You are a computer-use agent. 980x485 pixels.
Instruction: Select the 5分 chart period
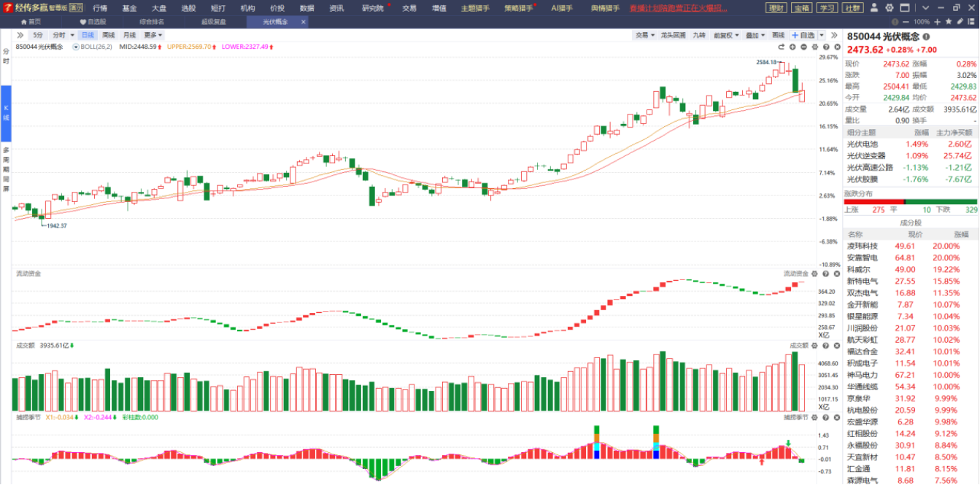[38, 35]
